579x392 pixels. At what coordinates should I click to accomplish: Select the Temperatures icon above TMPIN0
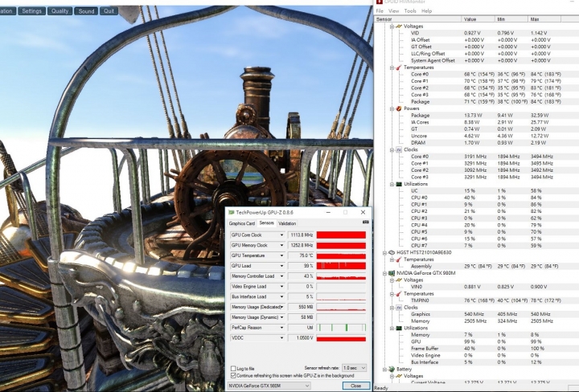pos(398,294)
